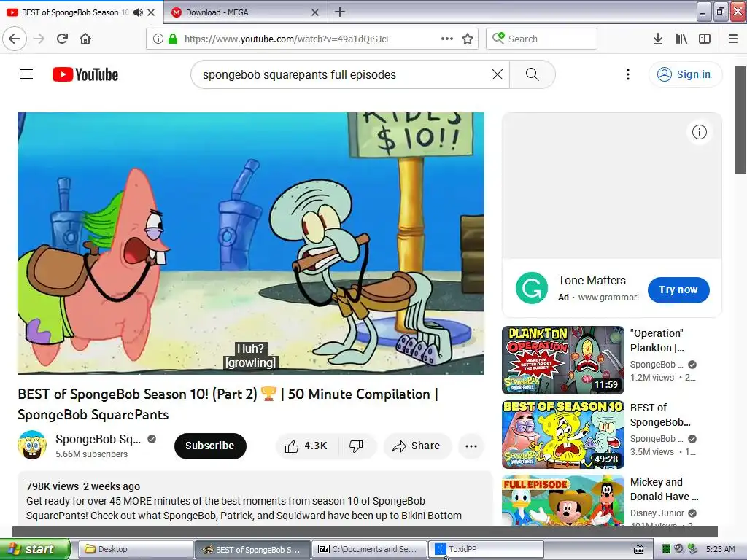Viewport: 747px width, 560px height.
Task: Open the ad info icon
Action: coord(700,132)
